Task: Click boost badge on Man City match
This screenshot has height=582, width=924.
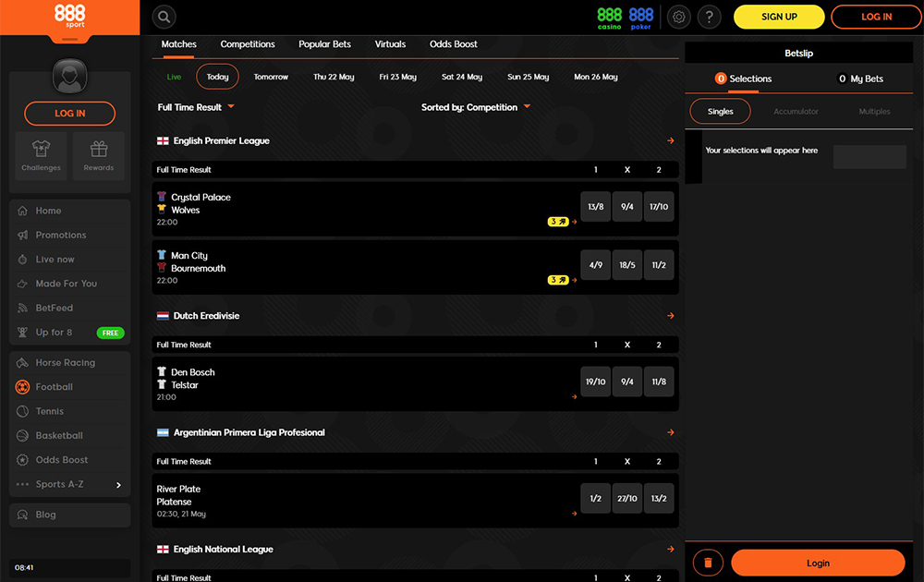Action: coord(558,280)
